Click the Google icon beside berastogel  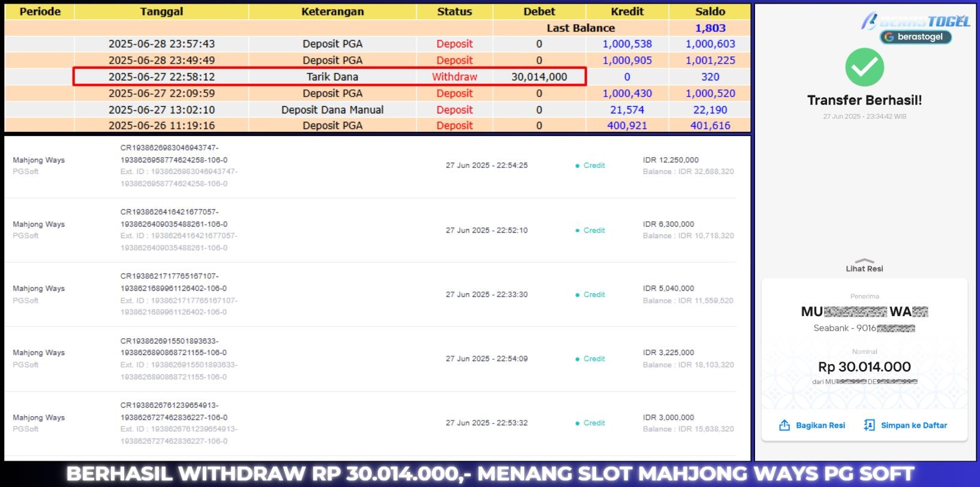[x=889, y=37]
